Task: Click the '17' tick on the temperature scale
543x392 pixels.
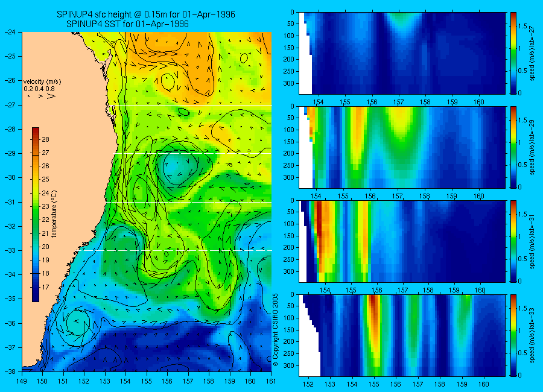Action: pyautogui.click(x=45, y=286)
